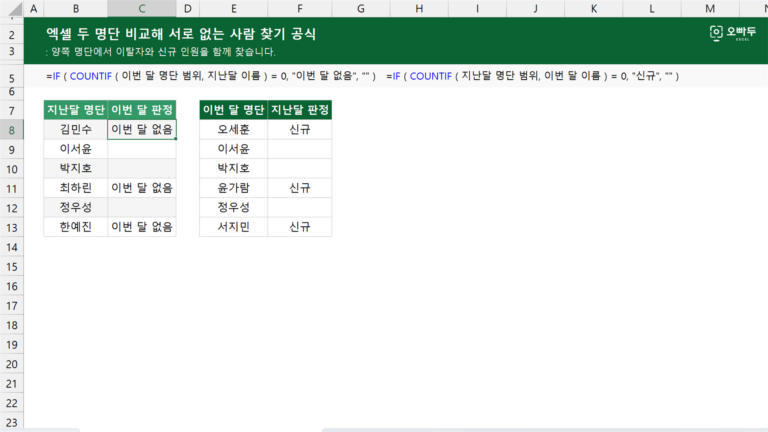Select '이번 달 없음' next to 최하린

coord(142,188)
